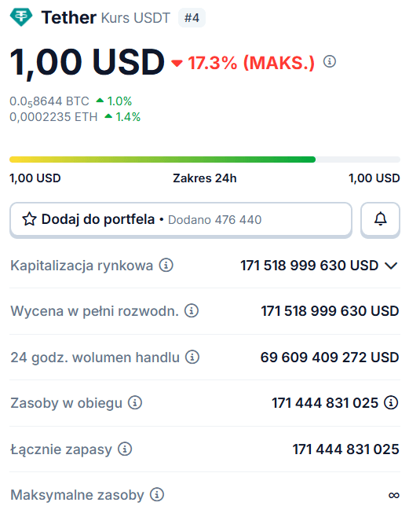Click the Dodaj do portfela button
This screenshot has width=420, height=517.
coord(181,219)
